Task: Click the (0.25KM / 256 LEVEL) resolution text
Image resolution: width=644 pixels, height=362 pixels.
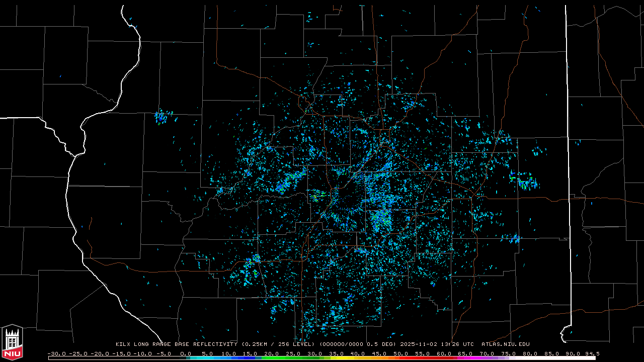Action: [x=280, y=344]
